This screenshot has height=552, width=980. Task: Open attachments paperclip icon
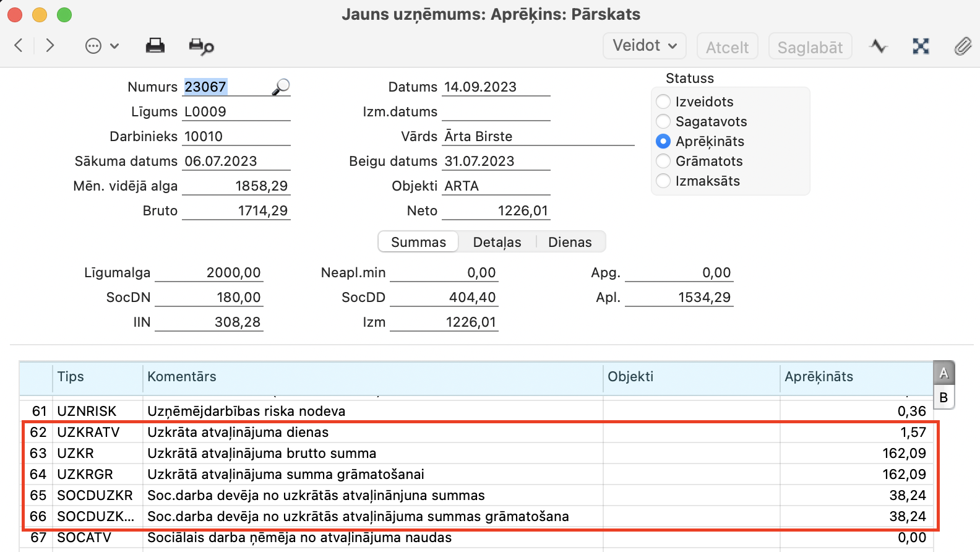click(x=962, y=46)
